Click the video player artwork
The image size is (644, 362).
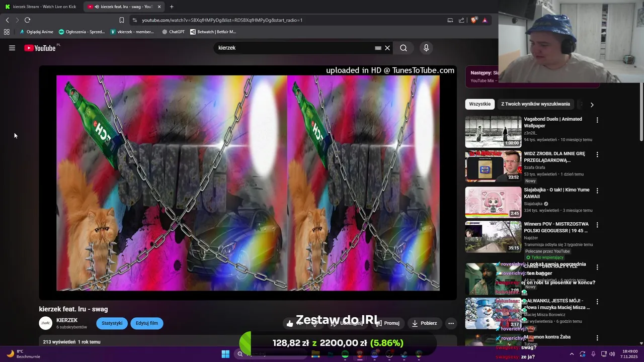point(248,183)
